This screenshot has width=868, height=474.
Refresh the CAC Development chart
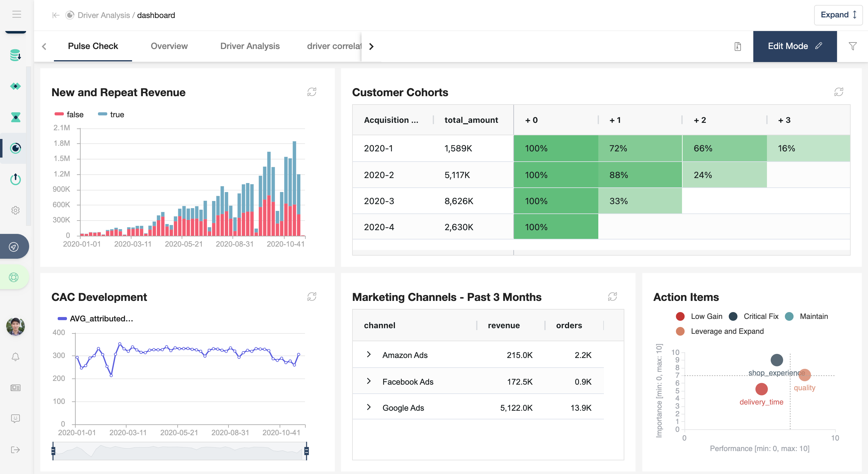(312, 297)
